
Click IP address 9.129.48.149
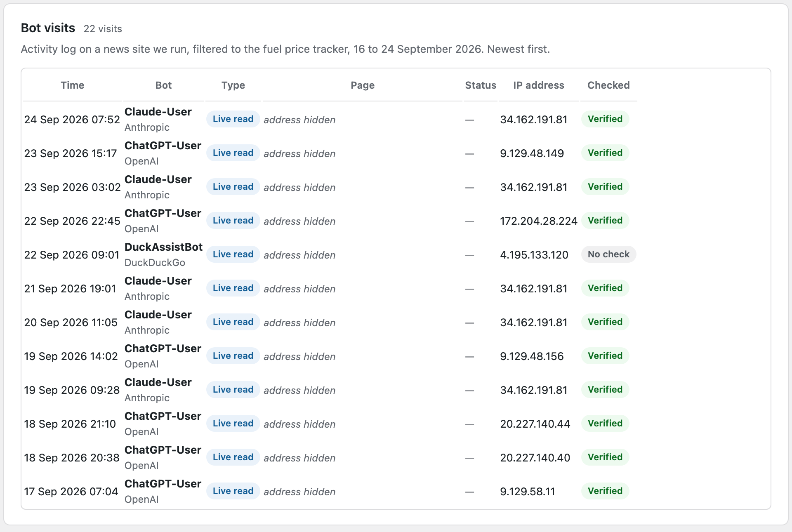pos(532,153)
